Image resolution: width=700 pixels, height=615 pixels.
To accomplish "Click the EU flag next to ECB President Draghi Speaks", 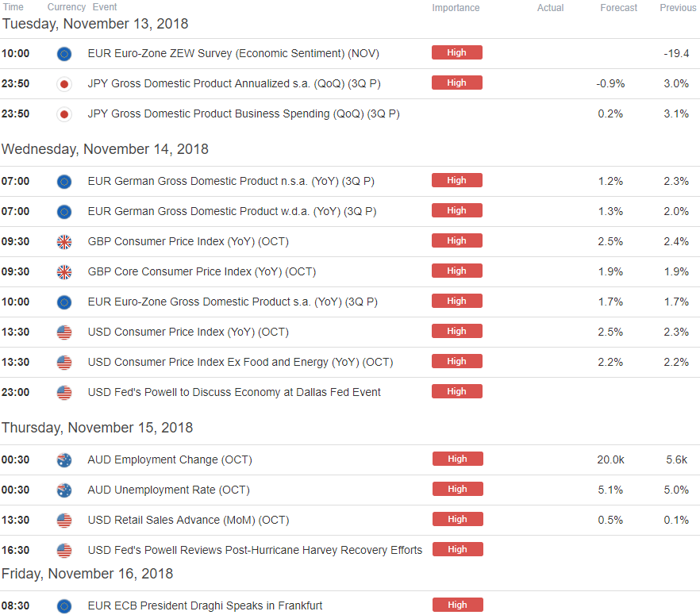I will pyautogui.click(x=64, y=606).
